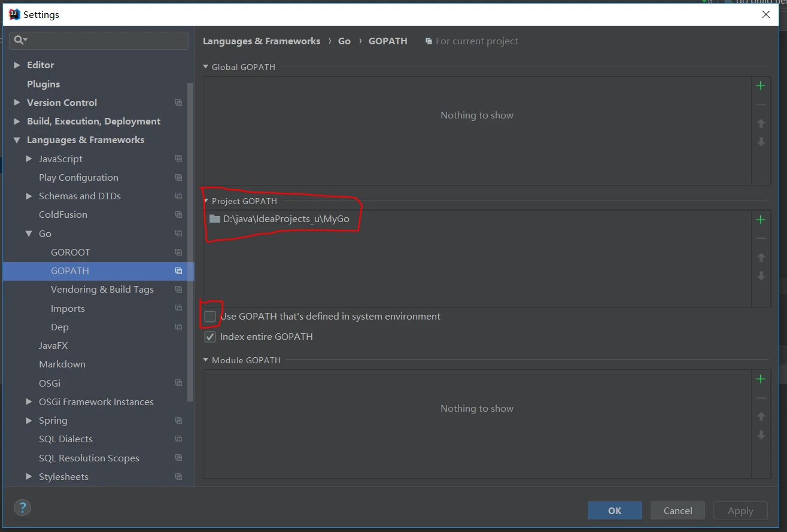Expand the Editor settings group
Image resolution: width=787 pixels, height=532 pixels.
[x=17, y=65]
